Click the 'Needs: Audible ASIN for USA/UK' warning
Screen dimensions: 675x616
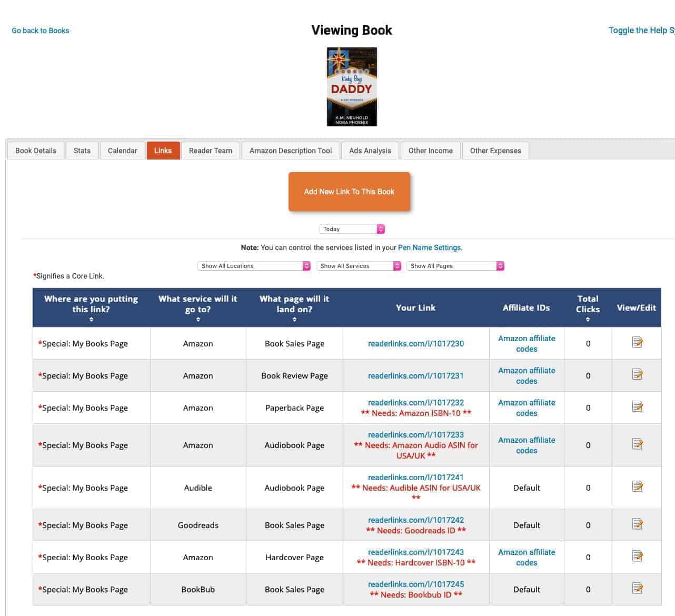click(416, 493)
